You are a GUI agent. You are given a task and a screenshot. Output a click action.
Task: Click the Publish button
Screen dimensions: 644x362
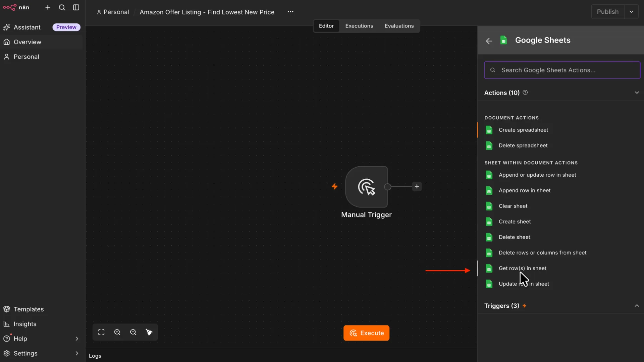point(607,12)
